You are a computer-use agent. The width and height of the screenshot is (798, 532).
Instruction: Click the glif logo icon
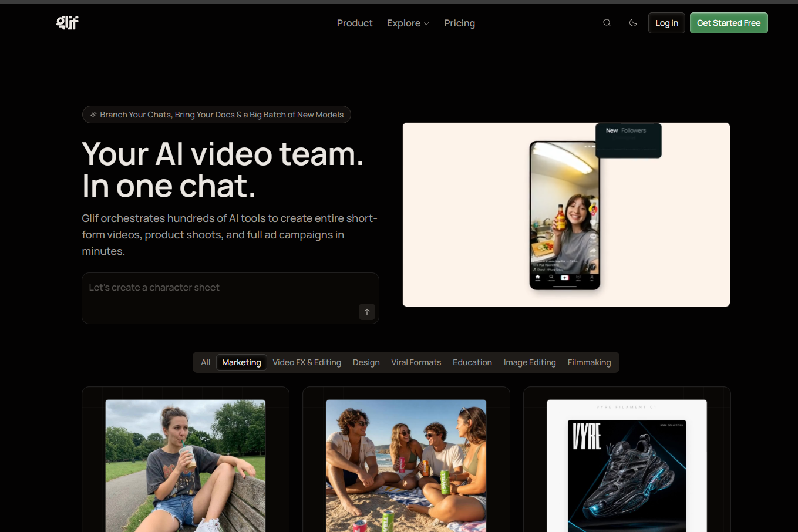click(68, 23)
